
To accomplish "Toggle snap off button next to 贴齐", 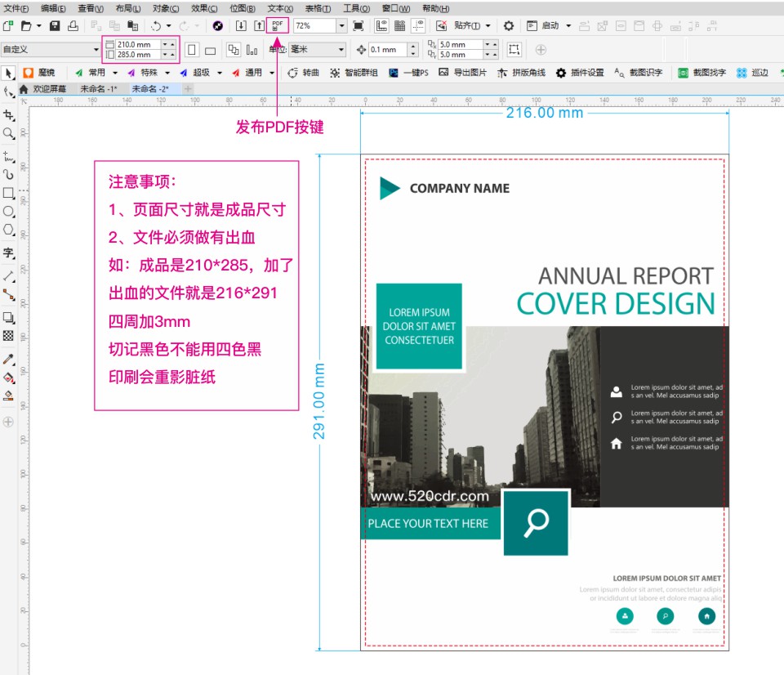I will pos(442,25).
